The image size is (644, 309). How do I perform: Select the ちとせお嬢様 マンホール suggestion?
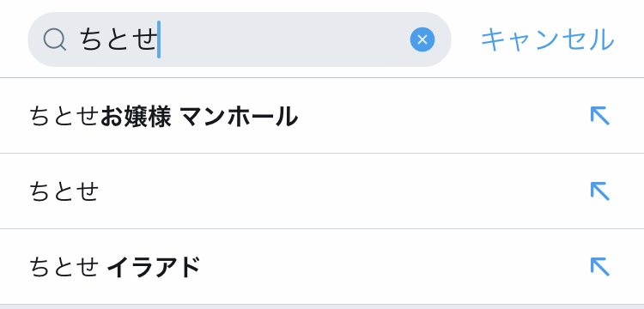(322, 116)
